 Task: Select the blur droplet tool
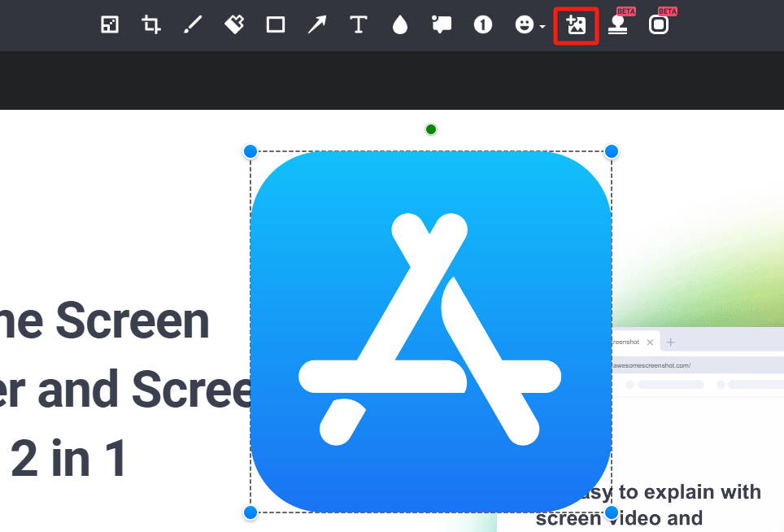point(400,25)
